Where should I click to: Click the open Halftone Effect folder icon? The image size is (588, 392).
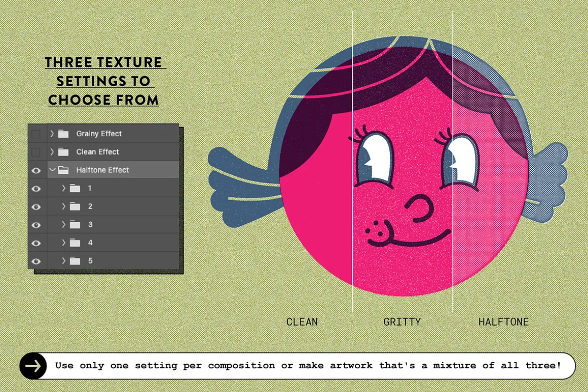63,170
